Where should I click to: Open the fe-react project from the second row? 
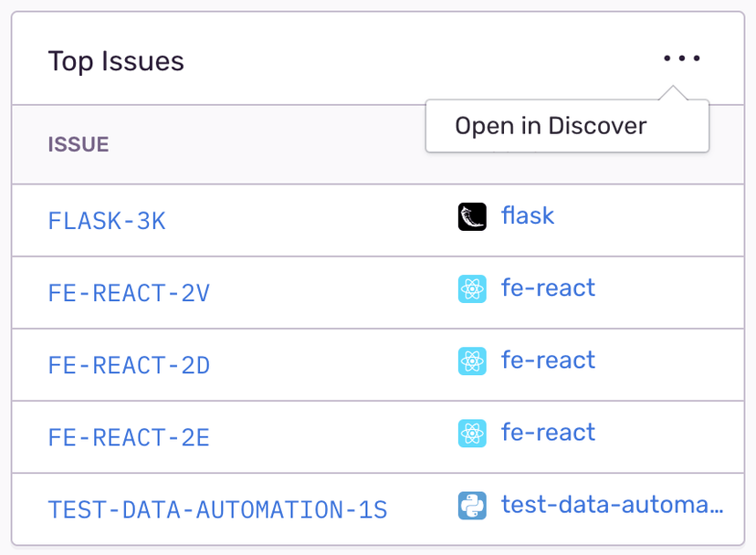(548, 288)
